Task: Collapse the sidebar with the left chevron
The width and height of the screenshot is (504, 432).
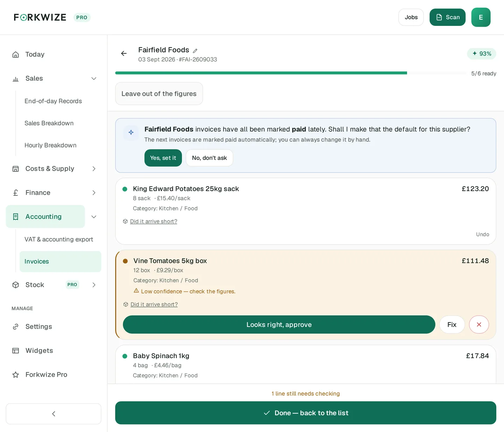Action: [54, 414]
